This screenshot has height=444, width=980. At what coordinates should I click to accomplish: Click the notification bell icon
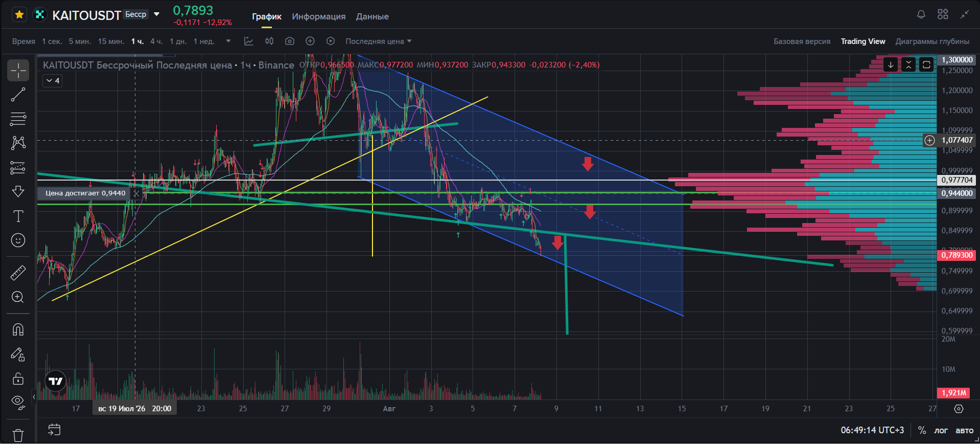click(x=921, y=14)
